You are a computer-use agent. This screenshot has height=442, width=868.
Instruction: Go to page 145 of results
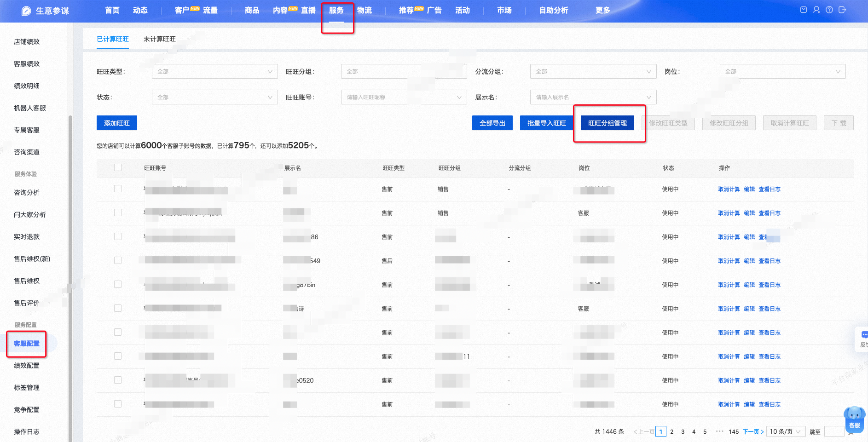[734, 431]
